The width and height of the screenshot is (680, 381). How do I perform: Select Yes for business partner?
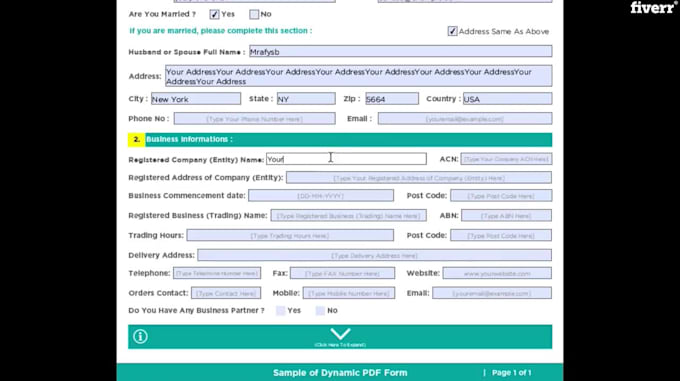281,310
